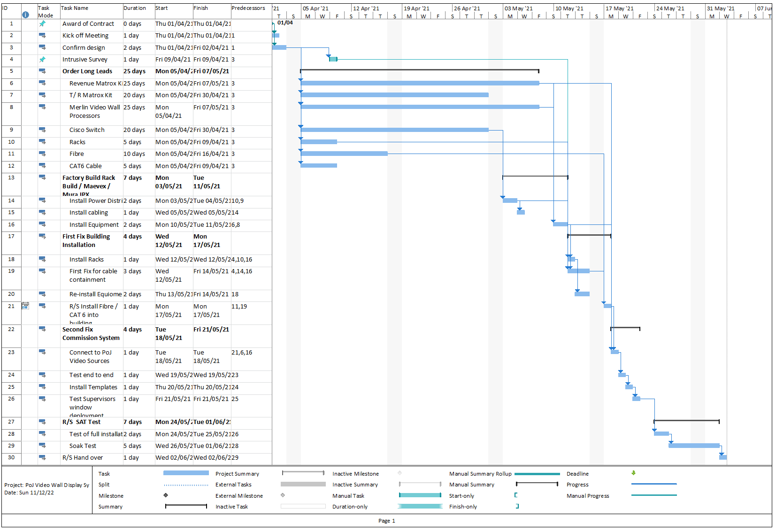Click the manual-schedule pin icon for Award of Contract
The image size is (776, 532).
point(42,23)
